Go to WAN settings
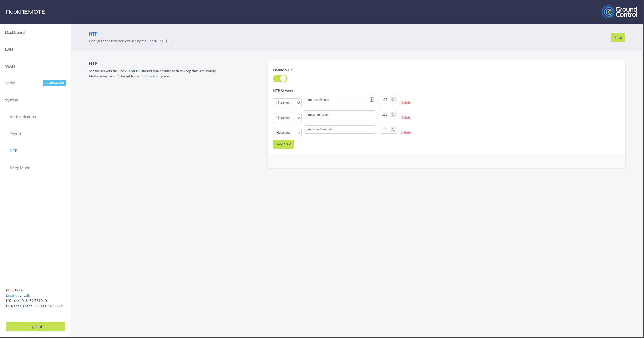The image size is (644, 338). coord(10,66)
